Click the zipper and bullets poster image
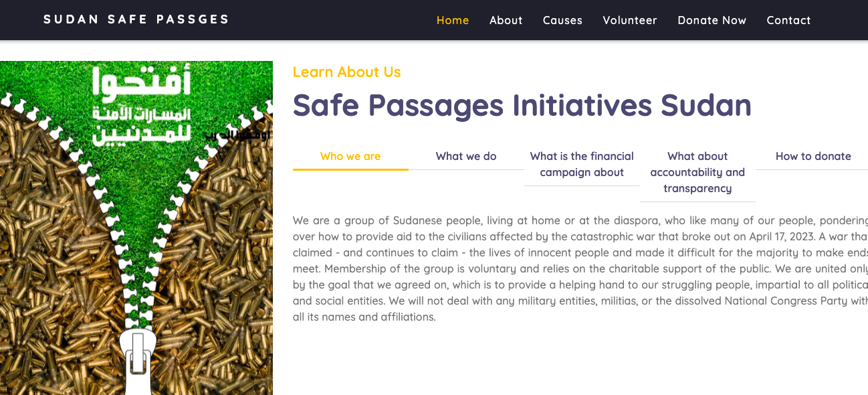The height and width of the screenshot is (395, 868). tap(136, 228)
